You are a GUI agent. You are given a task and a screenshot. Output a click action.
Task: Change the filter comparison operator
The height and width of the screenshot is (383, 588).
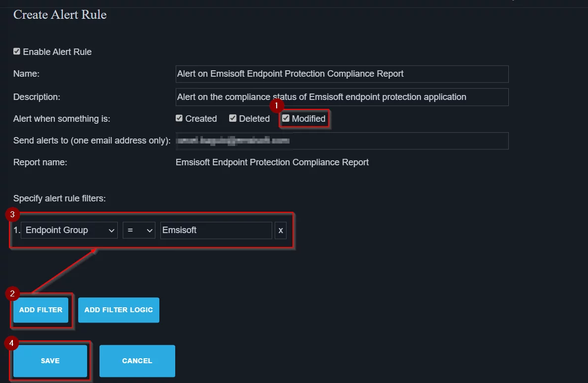pos(139,230)
